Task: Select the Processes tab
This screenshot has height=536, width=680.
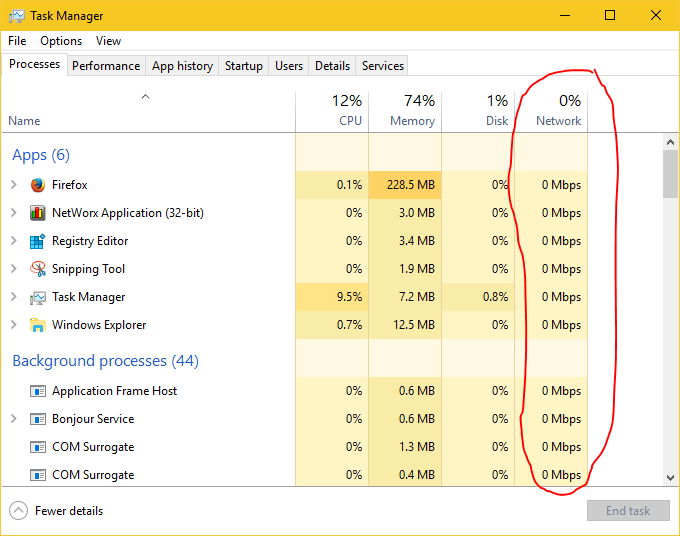Action: coord(35,64)
